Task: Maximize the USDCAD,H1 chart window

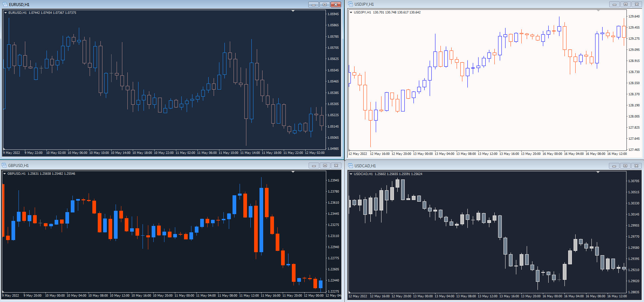Action: [x=625, y=166]
